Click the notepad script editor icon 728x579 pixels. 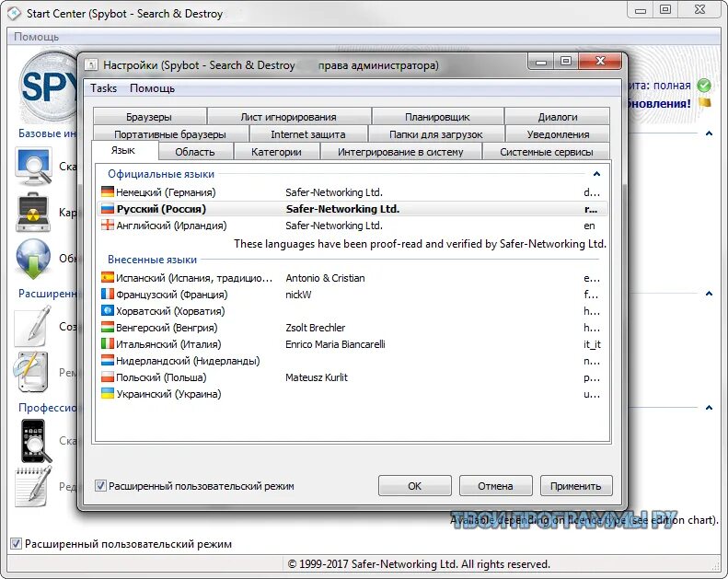(x=32, y=487)
